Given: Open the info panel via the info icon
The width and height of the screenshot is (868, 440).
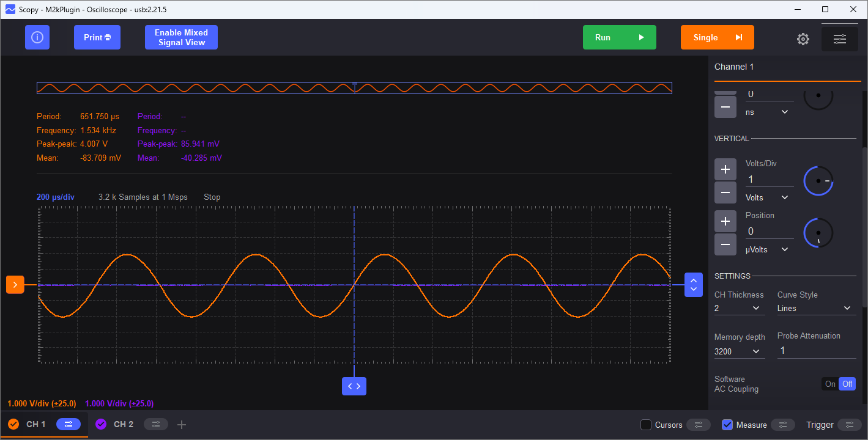Looking at the screenshot, I should point(37,37).
